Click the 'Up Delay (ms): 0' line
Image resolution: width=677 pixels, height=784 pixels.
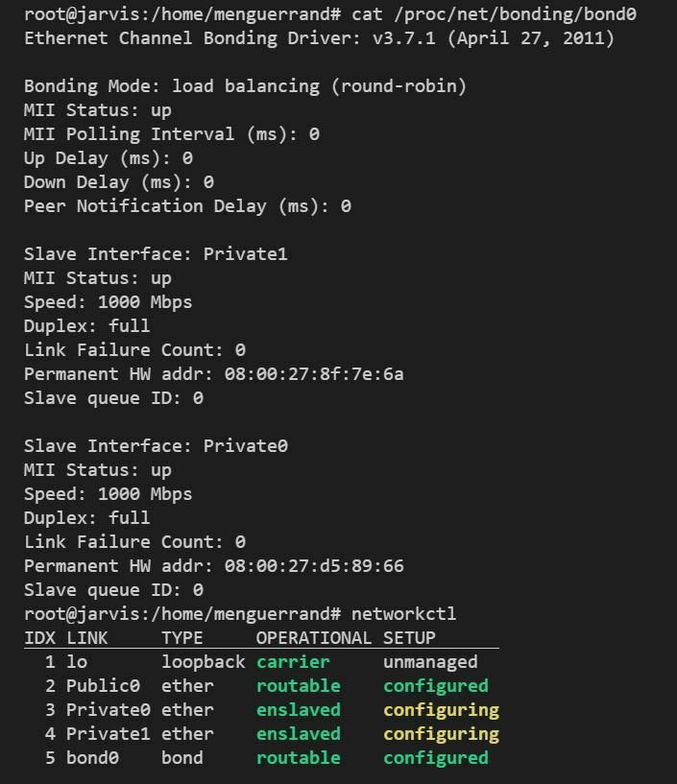click(x=108, y=158)
